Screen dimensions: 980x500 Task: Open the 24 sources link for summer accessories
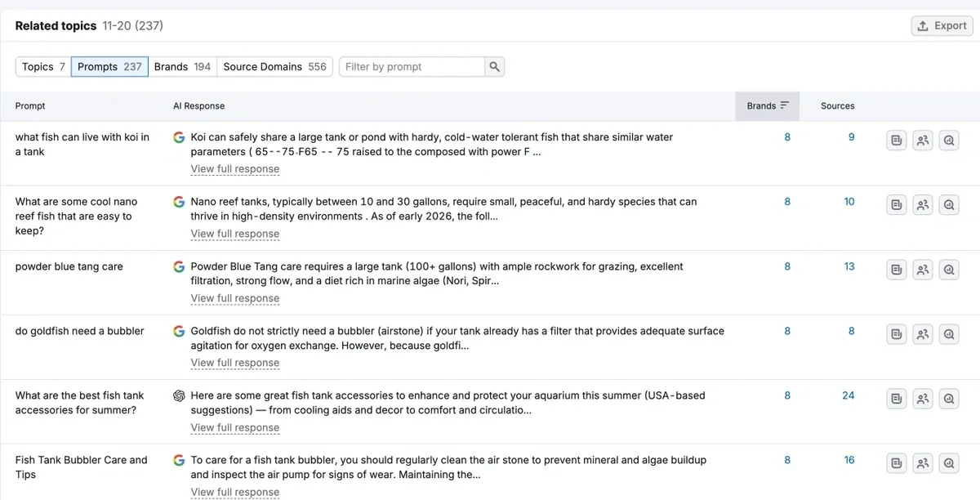(848, 395)
